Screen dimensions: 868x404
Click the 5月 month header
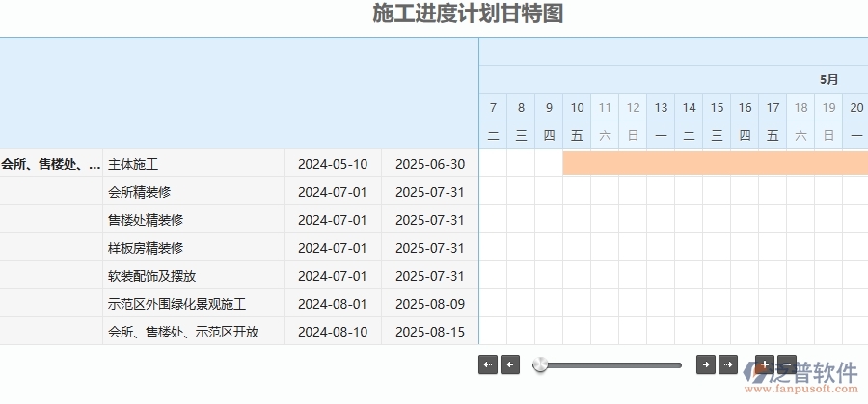[828, 80]
